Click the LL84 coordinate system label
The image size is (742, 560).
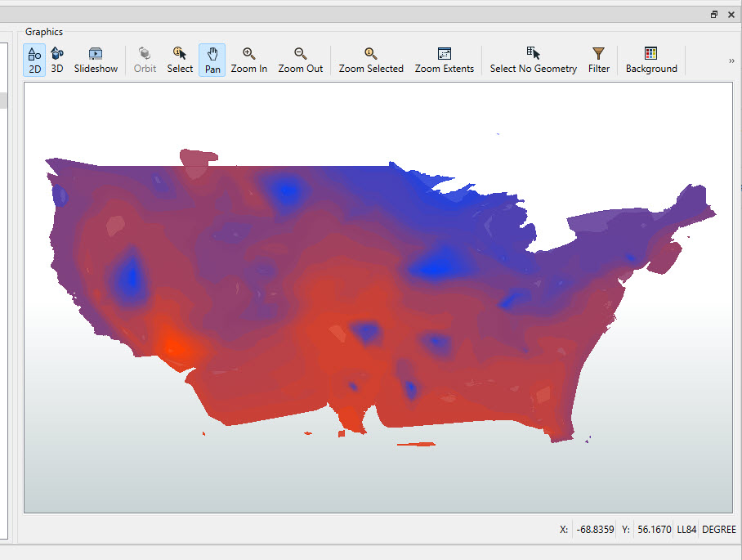[686, 529]
